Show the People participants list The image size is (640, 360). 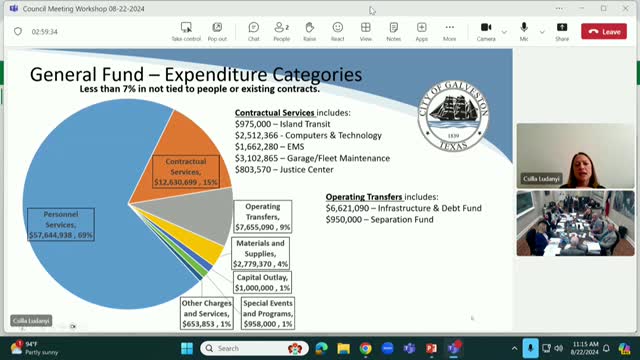[282, 32]
